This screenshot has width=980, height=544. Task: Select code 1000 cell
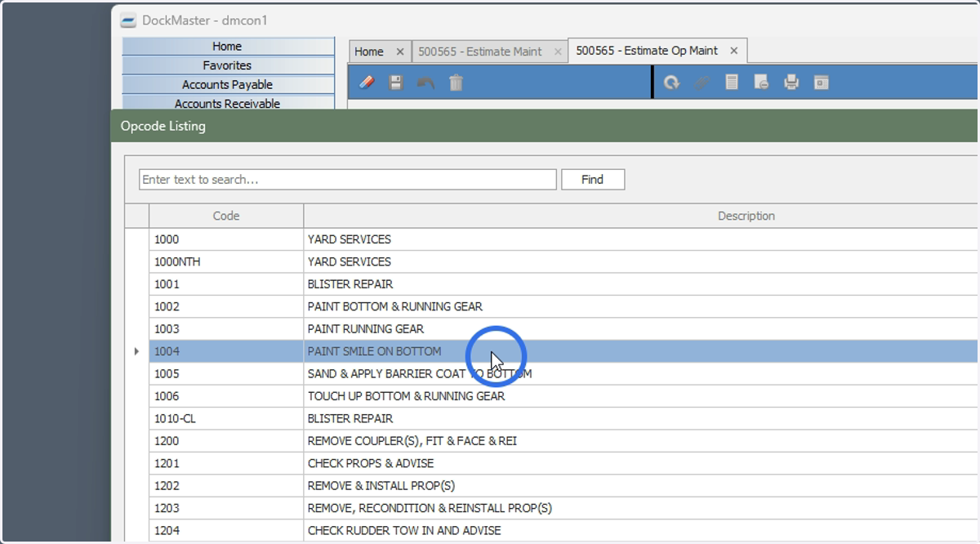tap(226, 239)
